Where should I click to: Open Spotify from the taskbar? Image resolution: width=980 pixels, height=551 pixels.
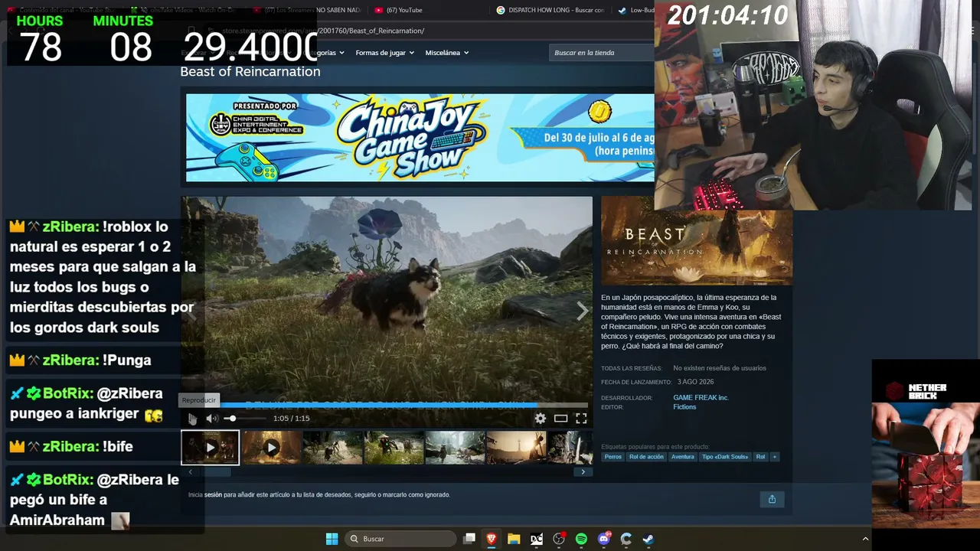pyautogui.click(x=581, y=539)
